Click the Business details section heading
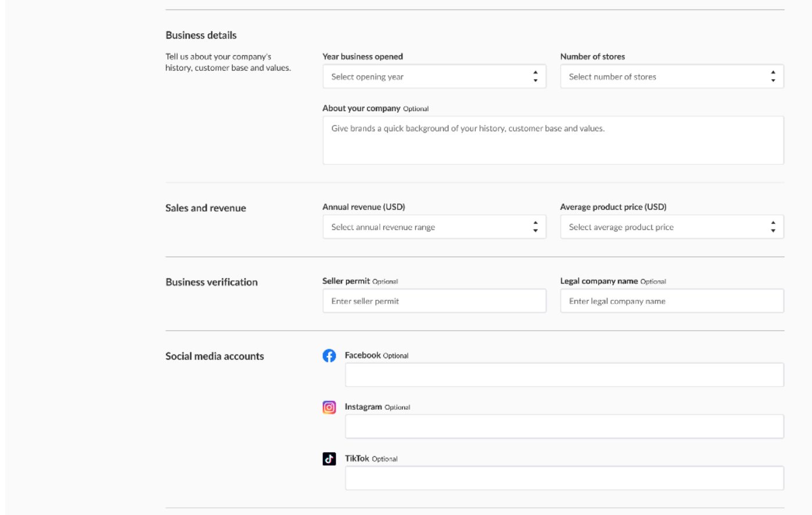This screenshot has width=812, height=515. coord(201,35)
